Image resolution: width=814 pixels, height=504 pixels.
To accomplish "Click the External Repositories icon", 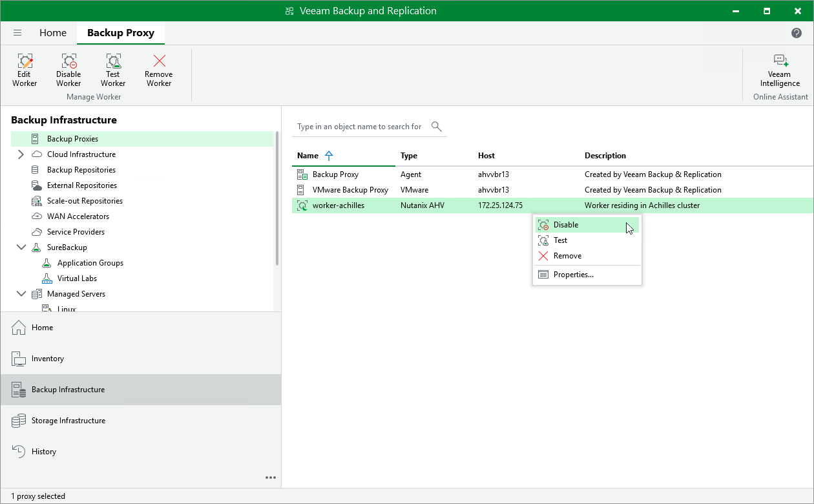I will click(36, 185).
